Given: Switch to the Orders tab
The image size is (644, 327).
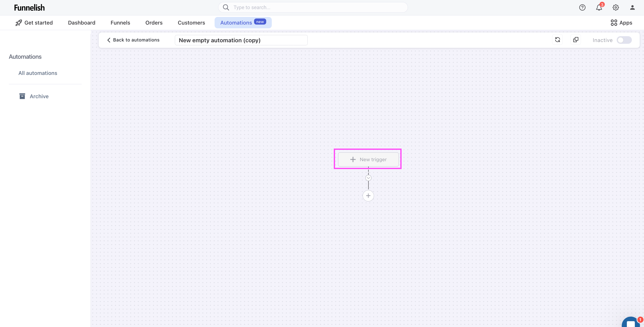Looking at the screenshot, I should click(x=154, y=23).
